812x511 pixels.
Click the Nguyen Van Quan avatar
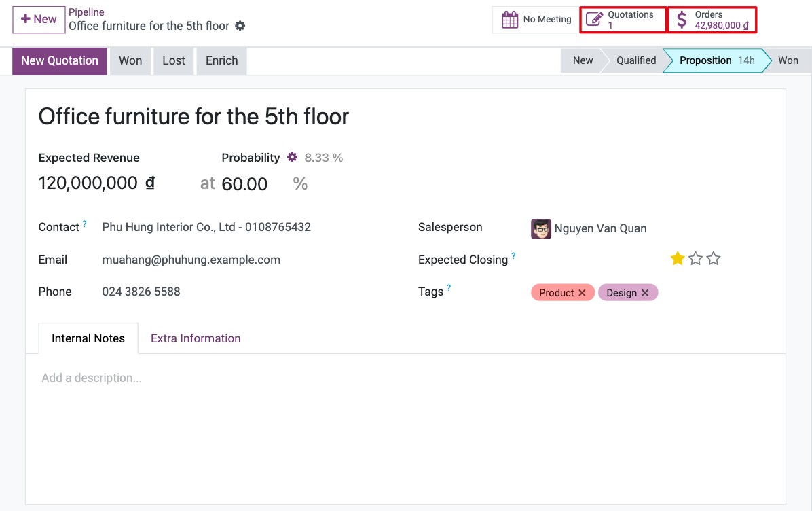tap(541, 228)
